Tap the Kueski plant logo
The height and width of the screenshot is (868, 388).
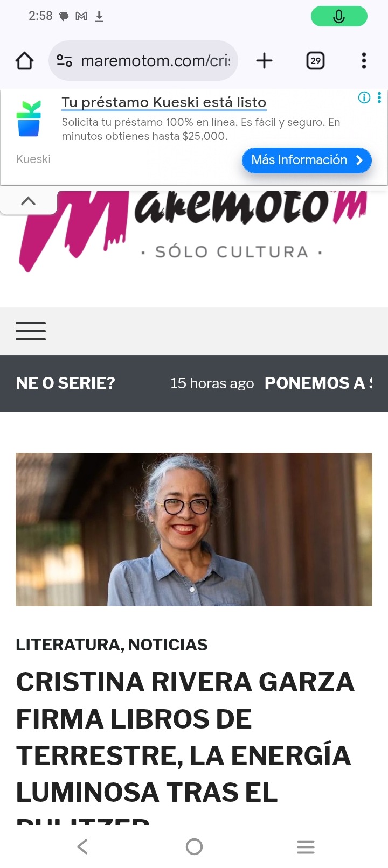click(29, 118)
